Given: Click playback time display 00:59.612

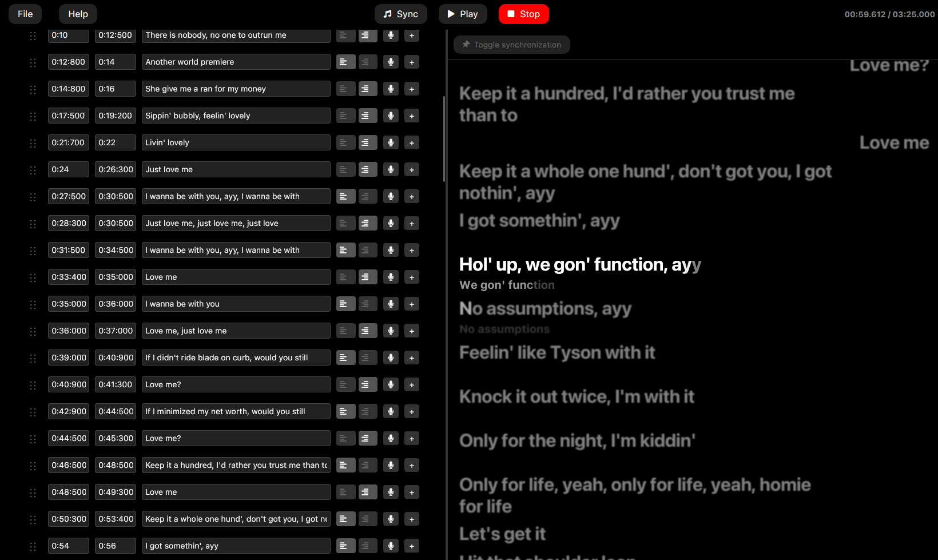Looking at the screenshot, I should [x=865, y=14].
